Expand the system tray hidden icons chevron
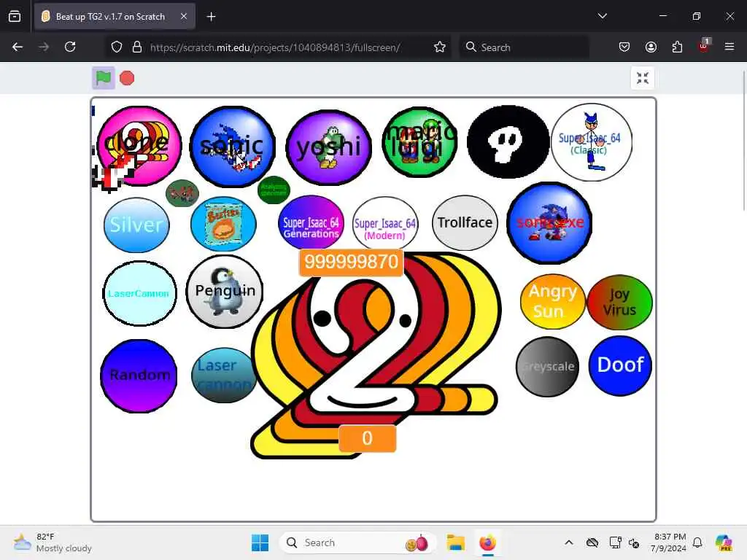Screen dimensions: 747x560 tap(569, 542)
